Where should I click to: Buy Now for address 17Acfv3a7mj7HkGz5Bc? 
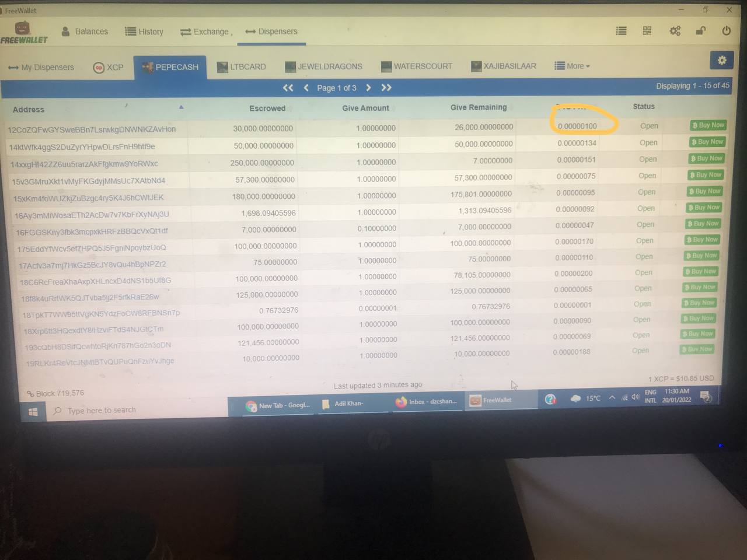(701, 255)
